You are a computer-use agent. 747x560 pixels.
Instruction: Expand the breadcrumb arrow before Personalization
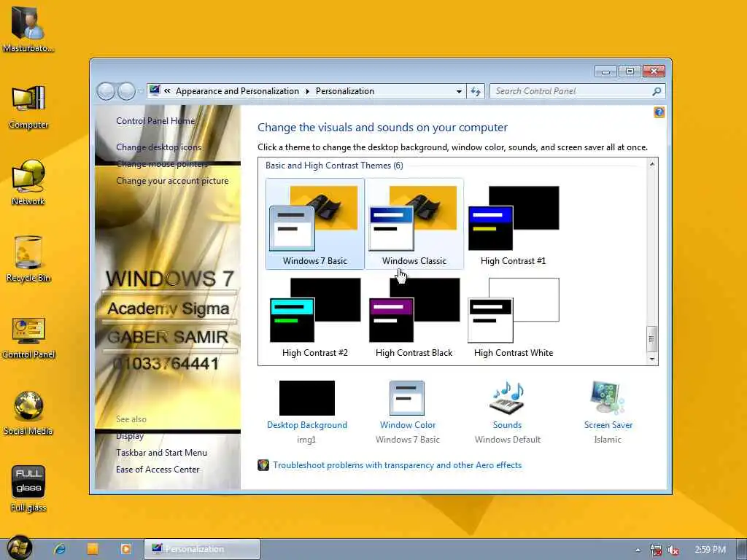(307, 91)
